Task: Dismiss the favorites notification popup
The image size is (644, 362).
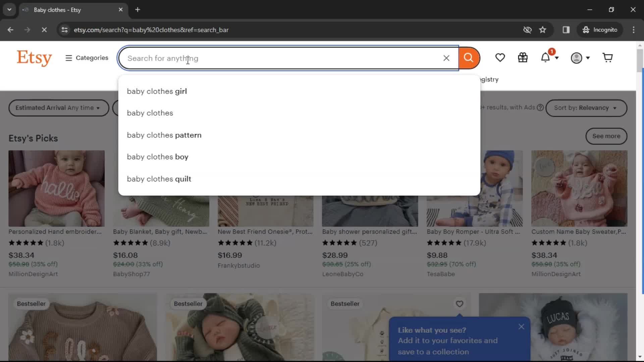Action: pyautogui.click(x=521, y=327)
